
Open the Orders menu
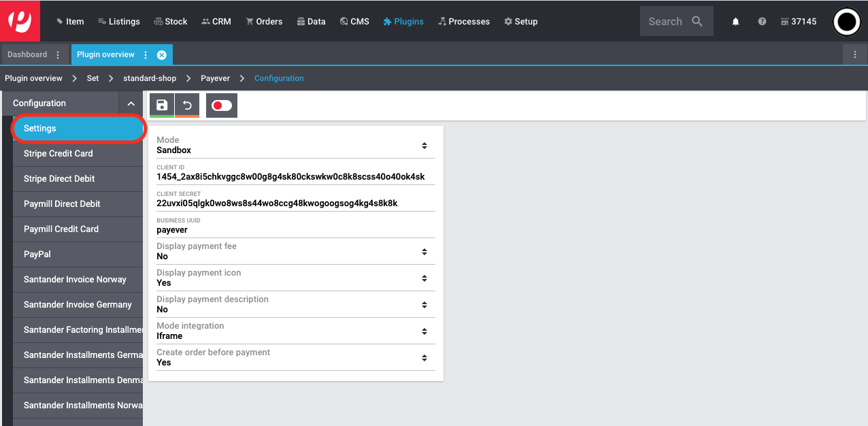click(x=264, y=22)
